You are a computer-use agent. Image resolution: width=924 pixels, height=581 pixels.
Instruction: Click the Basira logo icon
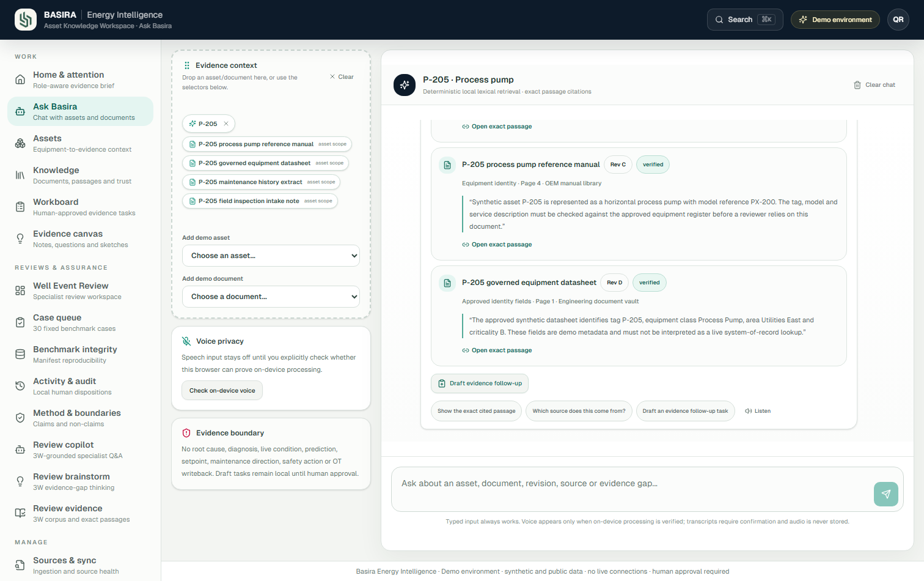pos(26,20)
